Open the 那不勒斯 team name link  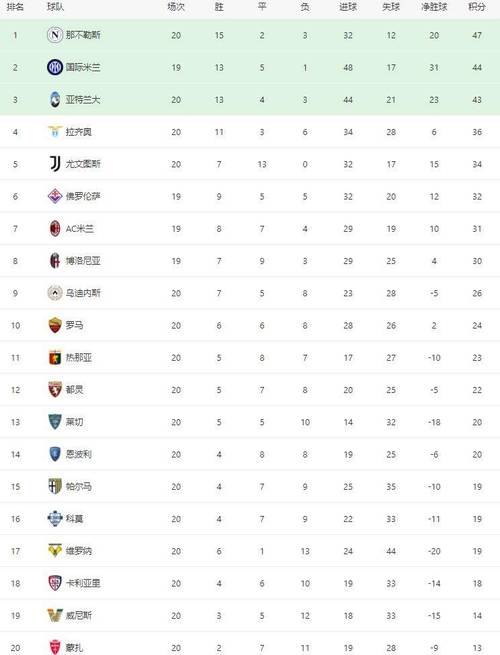[83, 35]
